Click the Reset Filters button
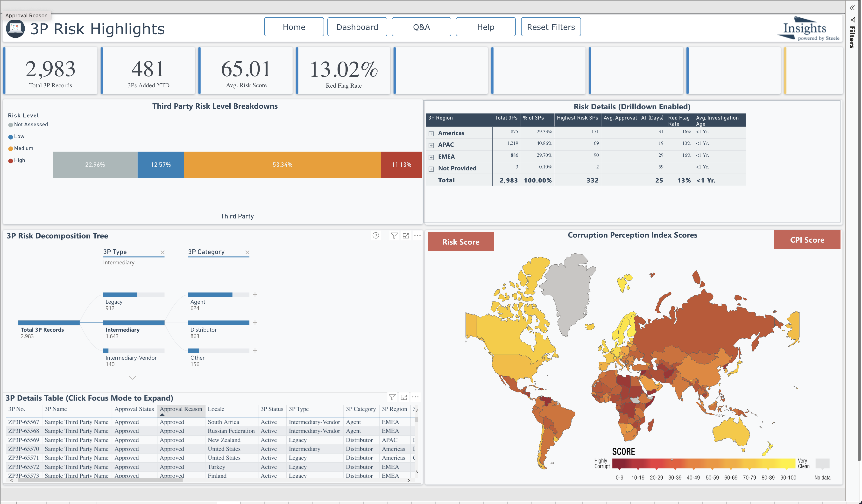The width and height of the screenshot is (862, 504). click(x=550, y=27)
